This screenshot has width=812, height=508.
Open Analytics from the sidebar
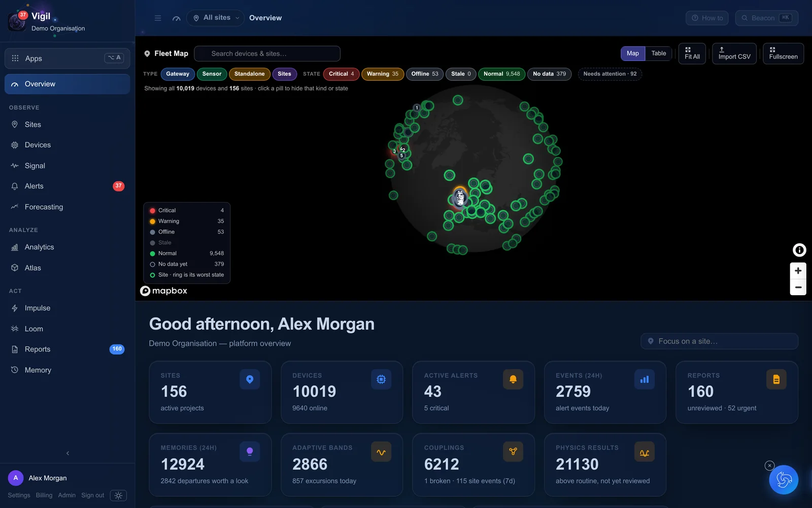(x=67, y=247)
